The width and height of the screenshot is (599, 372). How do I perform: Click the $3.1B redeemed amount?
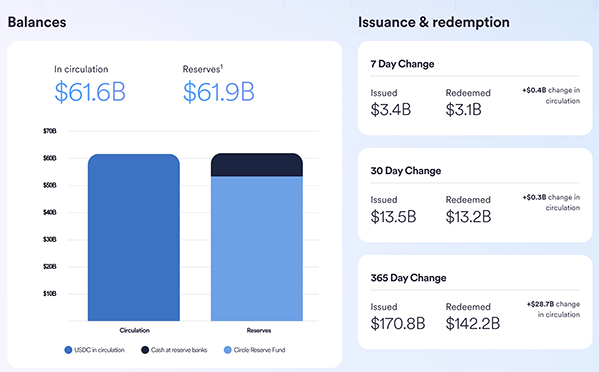coord(463,110)
